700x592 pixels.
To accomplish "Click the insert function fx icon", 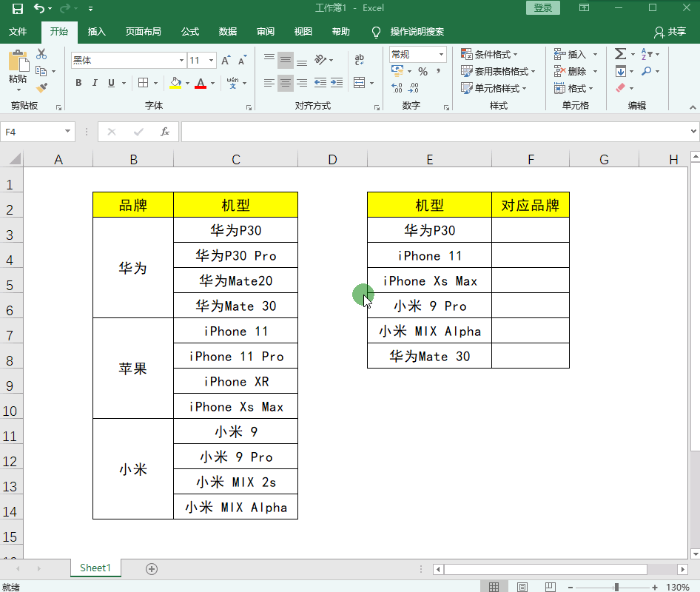I will click(x=165, y=132).
